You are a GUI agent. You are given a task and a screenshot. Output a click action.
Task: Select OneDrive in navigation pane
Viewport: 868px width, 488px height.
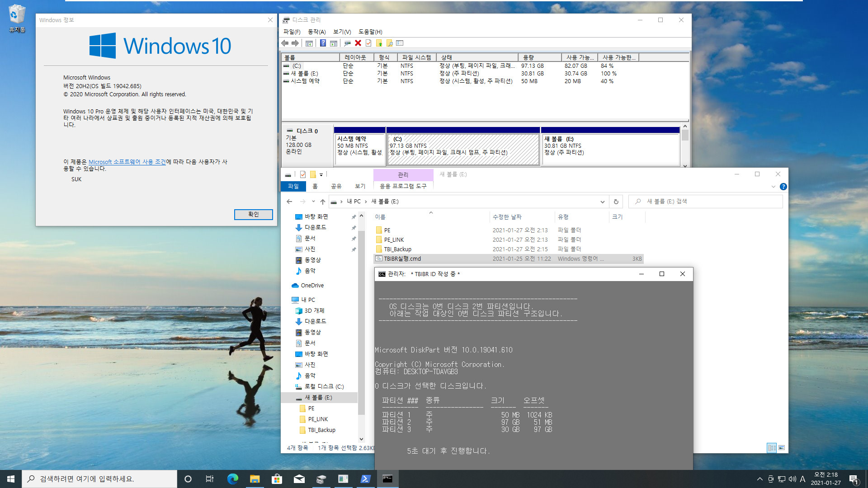(x=312, y=286)
